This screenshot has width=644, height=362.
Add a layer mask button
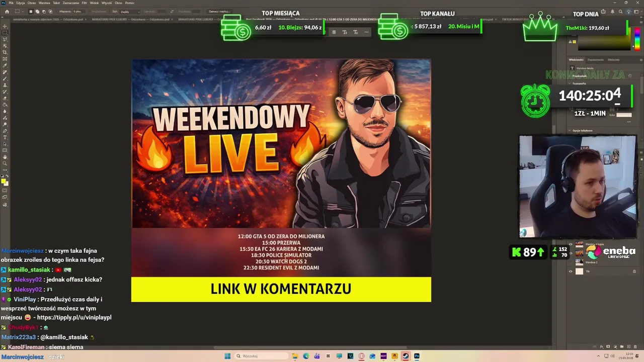point(608,346)
